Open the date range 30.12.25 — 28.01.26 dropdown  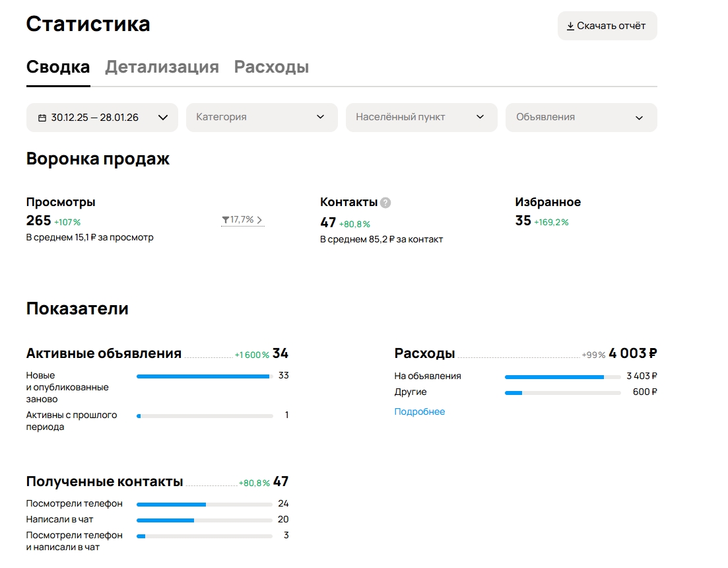tap(102, 118)
